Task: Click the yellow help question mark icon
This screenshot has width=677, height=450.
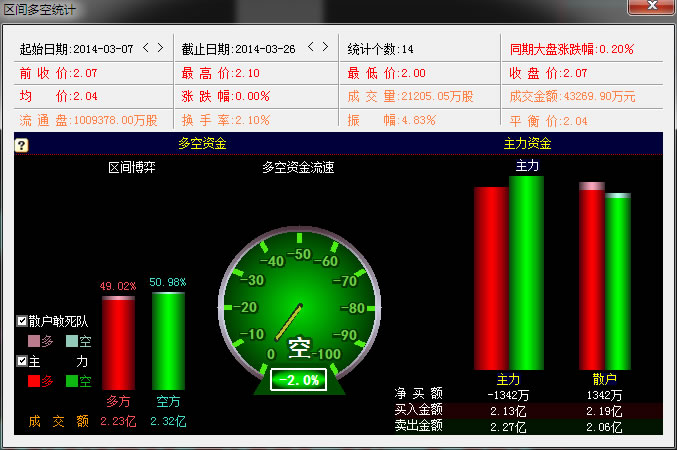Action: pos(21,145)
